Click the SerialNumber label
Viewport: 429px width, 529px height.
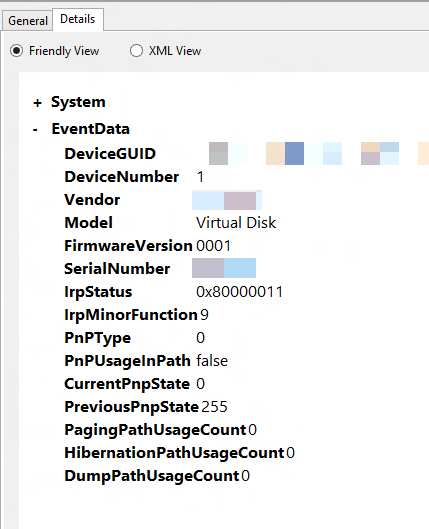click(117, 269)
